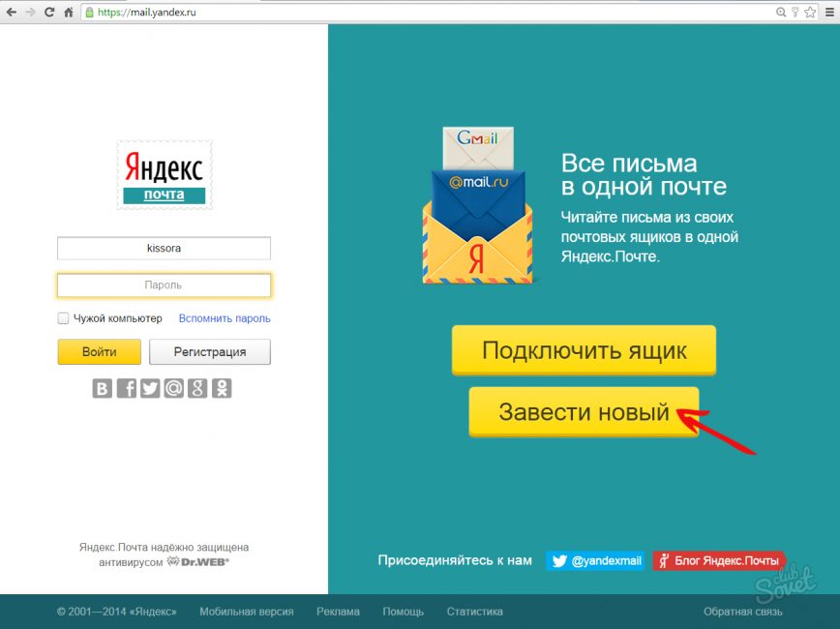
Task: Click the Подключить ящик button
Action: coord(584,350)
